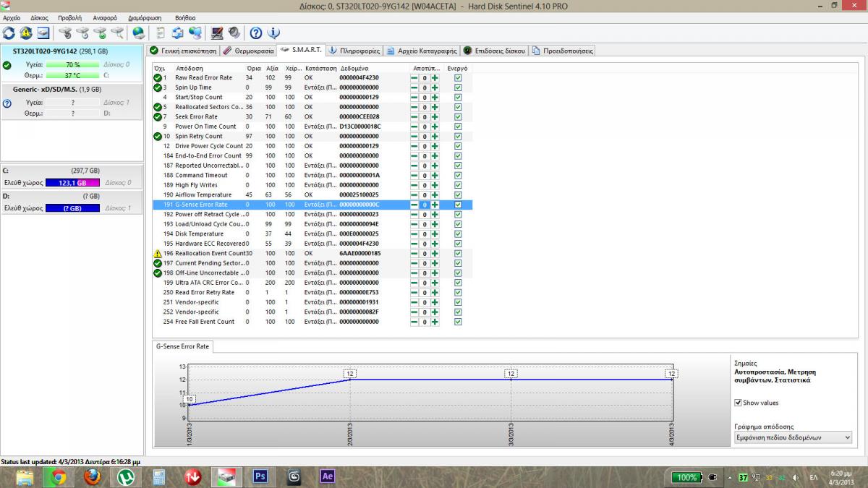The image size is (868, 488).
Task: Click the green health check icon of ST320LT020 disk
Action: (7, 65)
